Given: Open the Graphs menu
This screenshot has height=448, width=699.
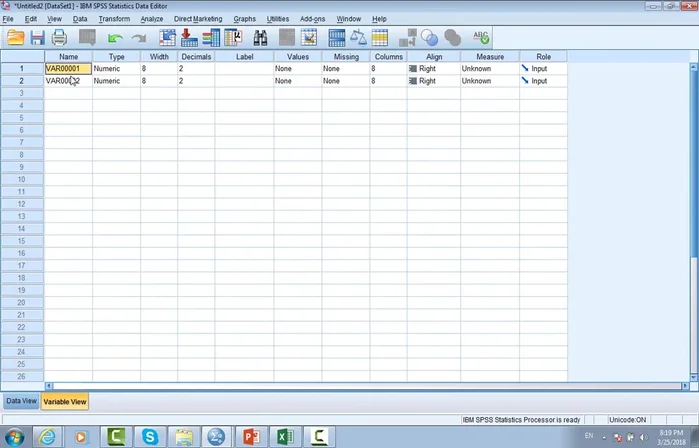Looking at the screenshot, I should pos(244,19).
